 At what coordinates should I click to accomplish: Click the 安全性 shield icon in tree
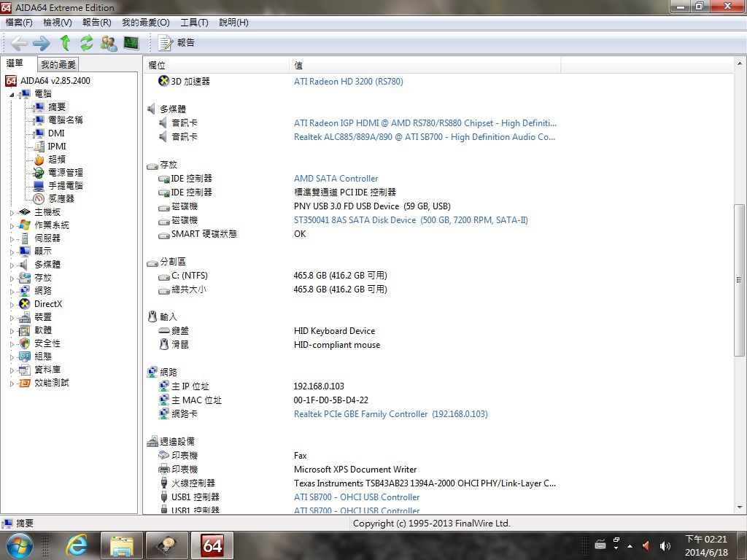click(25, 343)
